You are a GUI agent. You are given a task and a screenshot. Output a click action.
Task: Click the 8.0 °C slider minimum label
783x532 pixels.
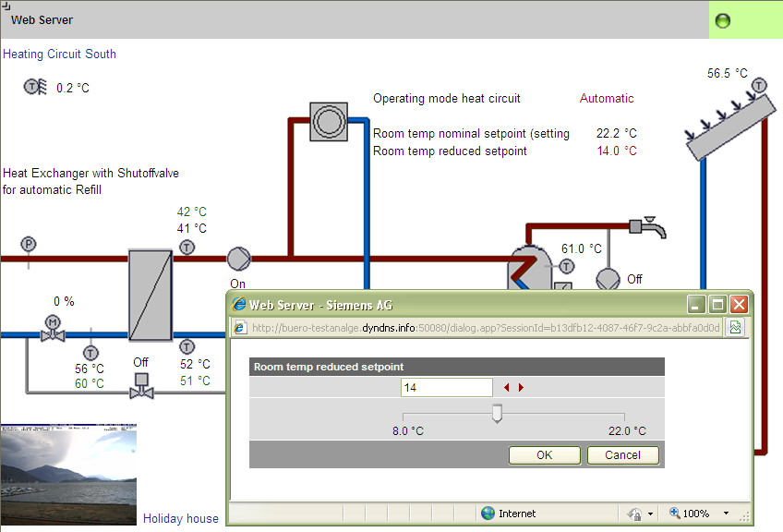[408, 431]
